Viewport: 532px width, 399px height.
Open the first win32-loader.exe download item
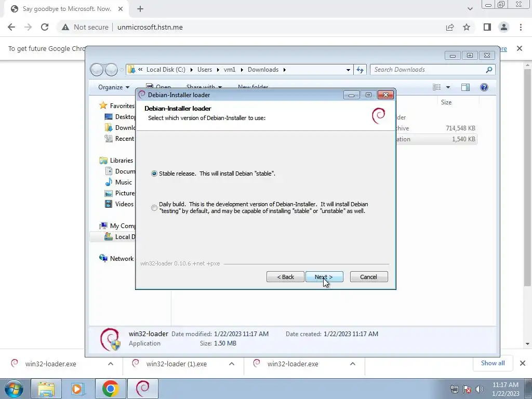(50, 364)
